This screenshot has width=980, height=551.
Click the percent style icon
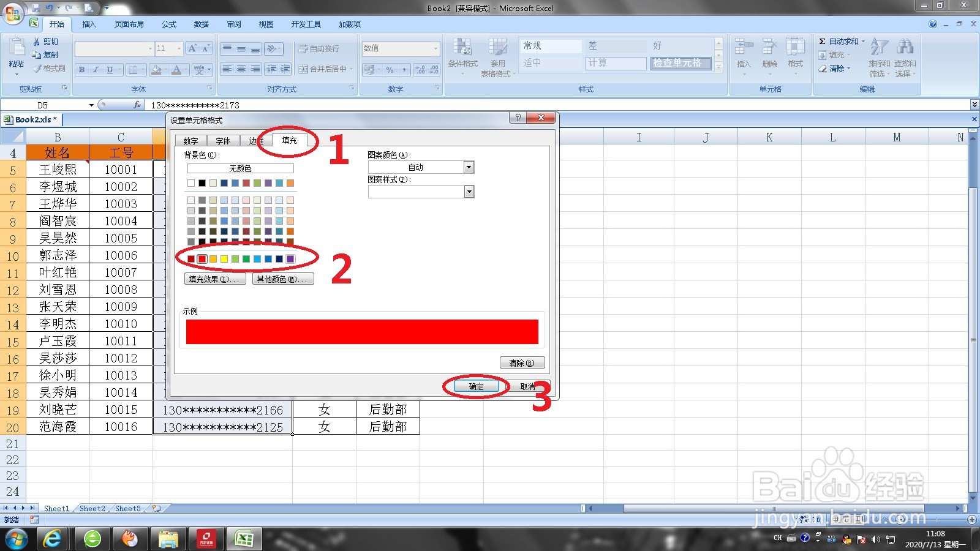[390, 70]
